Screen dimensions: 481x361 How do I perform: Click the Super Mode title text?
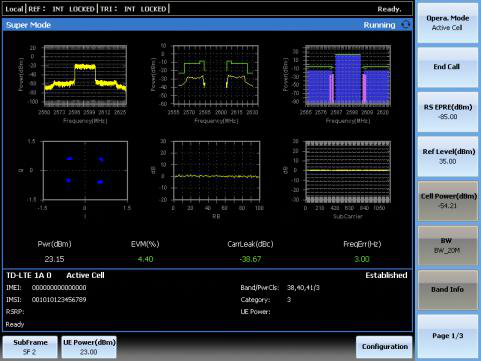(x=28, y=25)
